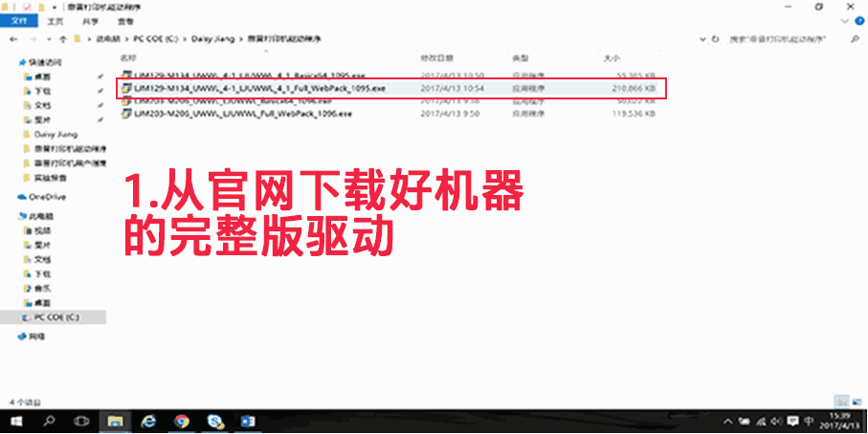Click the Skype icon on the taskbar
This screenshot has height=434, width=868.
click(215, 422)
